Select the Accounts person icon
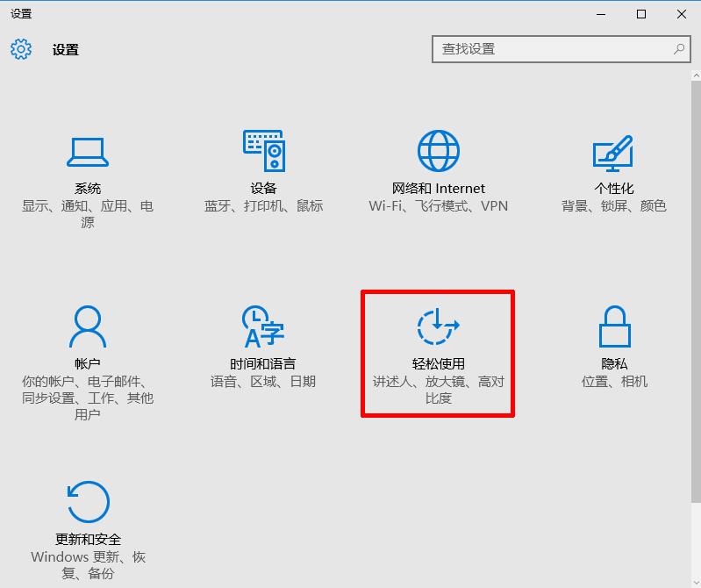 pos(88,327)
